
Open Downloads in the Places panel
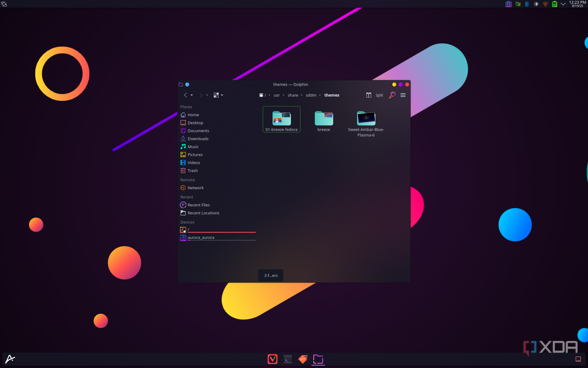click(198, 139)
